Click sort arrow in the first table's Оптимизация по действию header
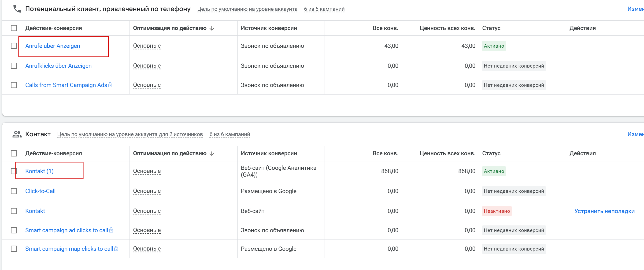 [212, 28]
